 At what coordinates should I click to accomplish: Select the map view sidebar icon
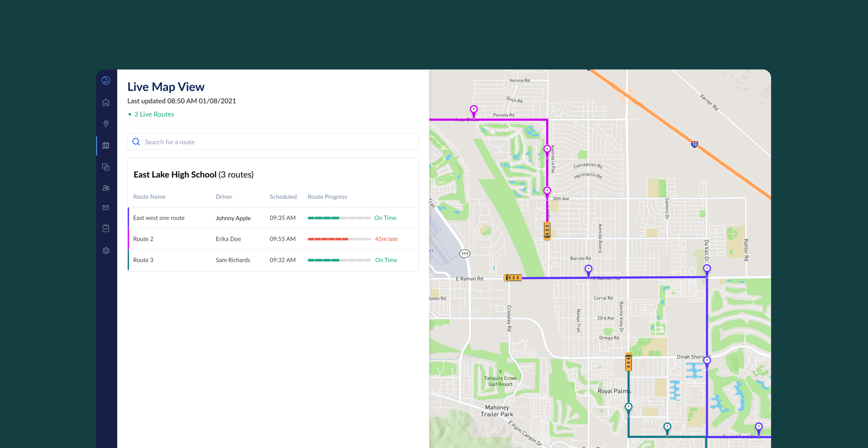[106, 146]
